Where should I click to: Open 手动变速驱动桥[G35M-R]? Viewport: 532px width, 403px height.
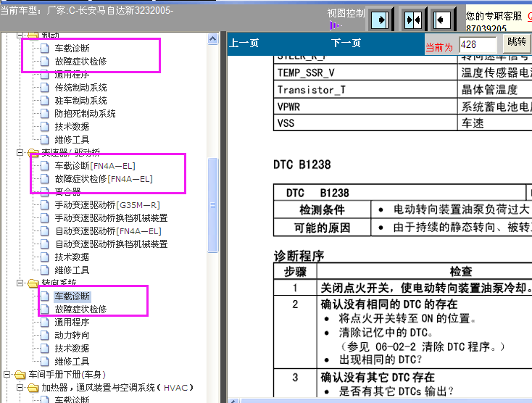[x=107, y=205]
